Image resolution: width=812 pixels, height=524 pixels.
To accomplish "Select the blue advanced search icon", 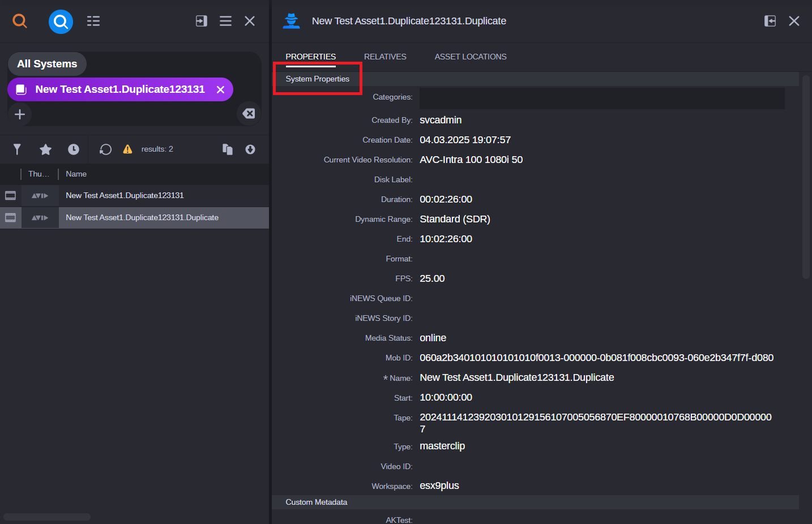I will tap(61, 21).
